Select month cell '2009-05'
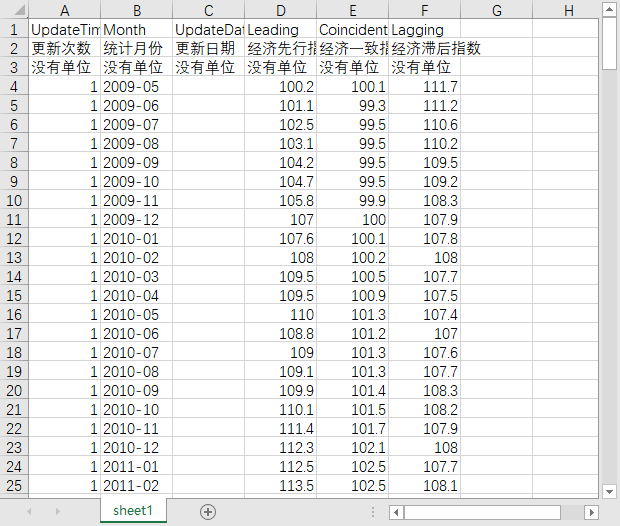The height and width of the screenshot is (526, 620). (137, 87)
